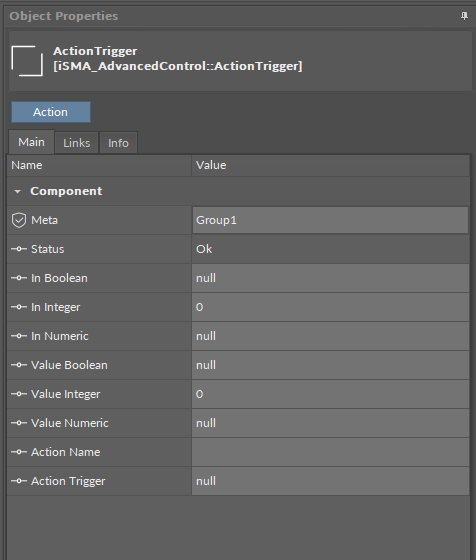This screenshot has height=560, width=476.
Task: Click the ActionTrigger component square icon
Action: pos(27,61)
